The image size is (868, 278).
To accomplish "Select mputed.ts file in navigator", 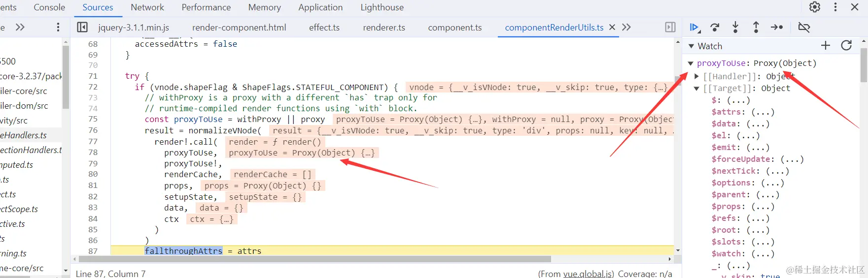I will [16, 165].
